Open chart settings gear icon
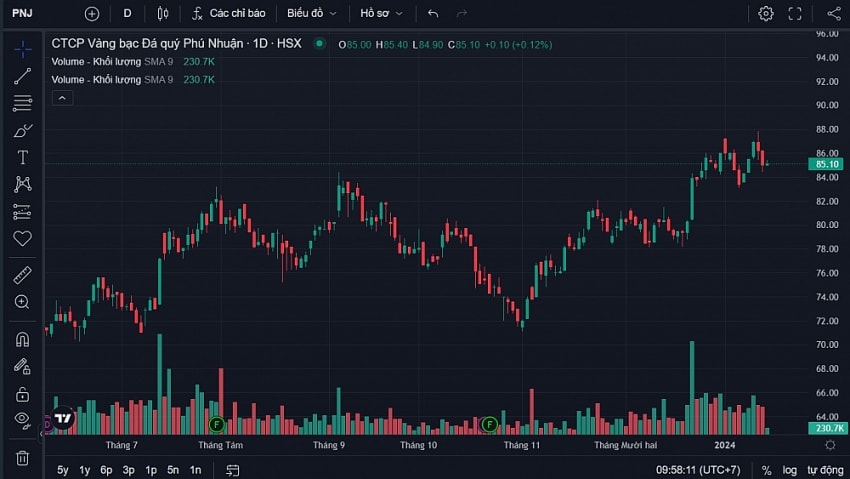Viewport: 850px width, 479px height. click(x=766, y=14)
